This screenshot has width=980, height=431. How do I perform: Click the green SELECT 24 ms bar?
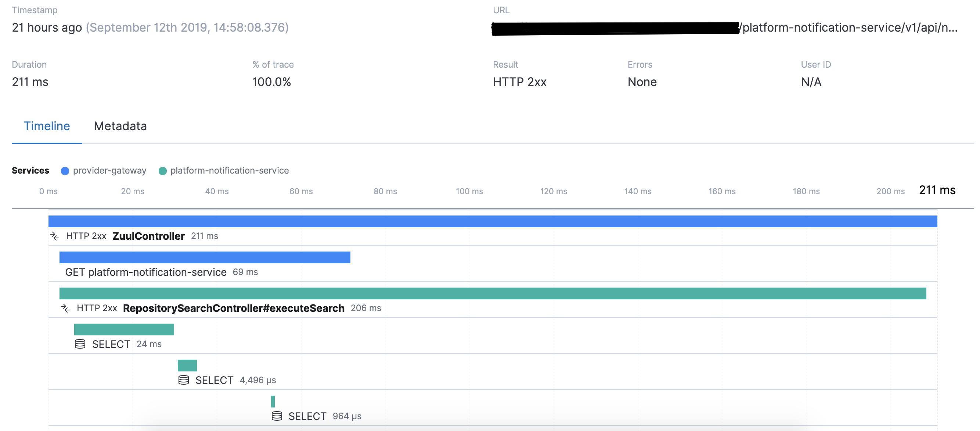pyautogui.click(x=124, y=330)
